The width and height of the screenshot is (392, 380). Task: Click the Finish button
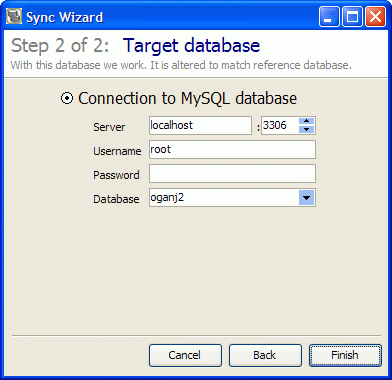[345, 355]
